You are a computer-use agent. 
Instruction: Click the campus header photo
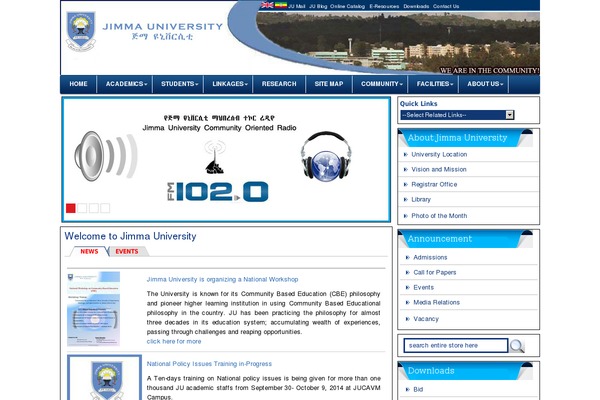(398, 42)
